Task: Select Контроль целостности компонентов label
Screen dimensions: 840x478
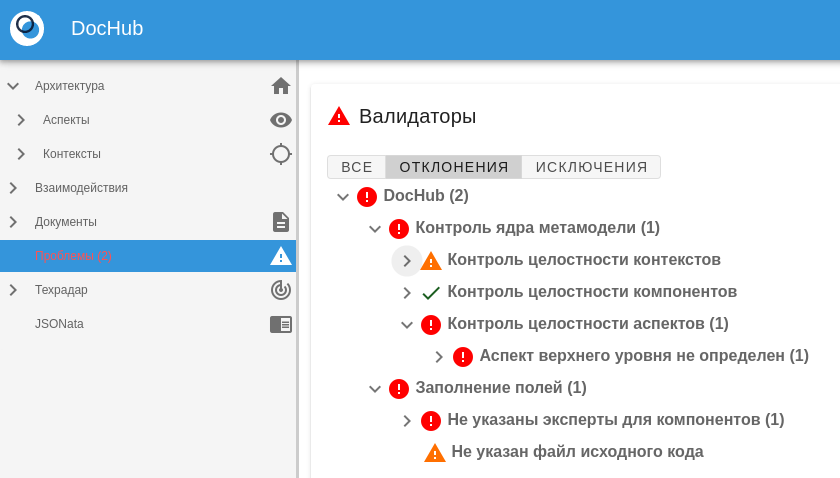Action: 592,292
